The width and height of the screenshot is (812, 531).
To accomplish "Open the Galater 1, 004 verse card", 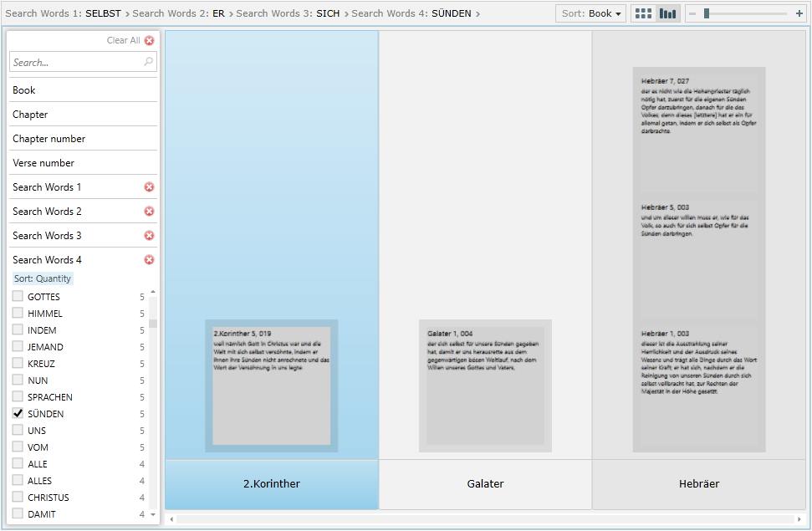I will tap(485, 385).
